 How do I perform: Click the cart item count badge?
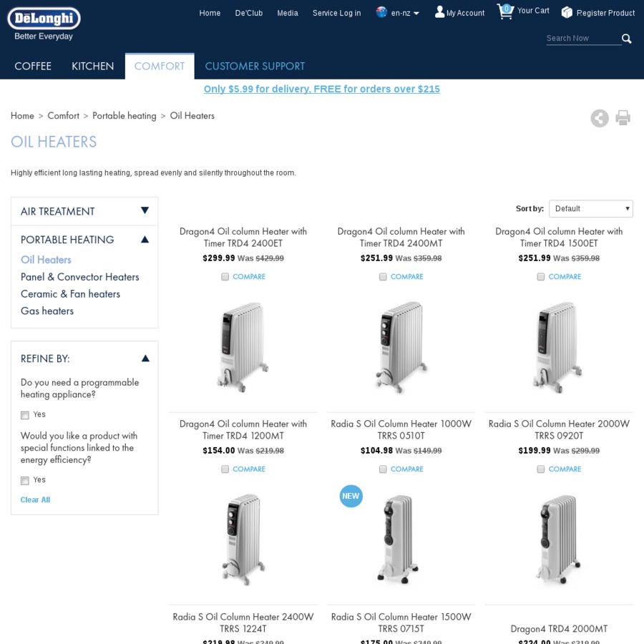tap(506, 7)
